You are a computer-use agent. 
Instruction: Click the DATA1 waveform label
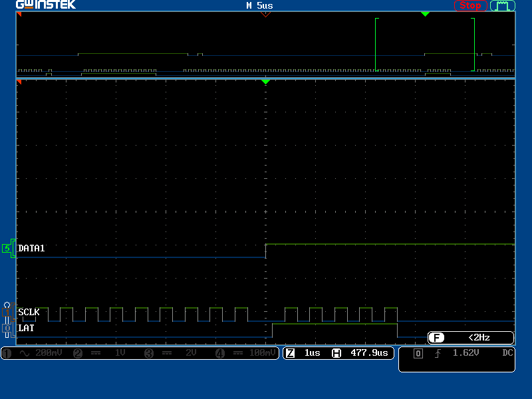(31, 248)
